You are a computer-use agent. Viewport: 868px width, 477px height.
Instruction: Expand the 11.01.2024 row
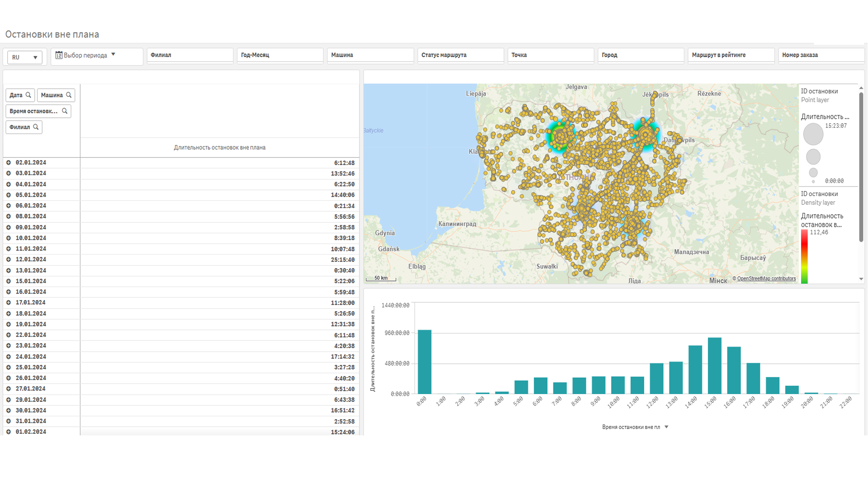pos(8,249)
